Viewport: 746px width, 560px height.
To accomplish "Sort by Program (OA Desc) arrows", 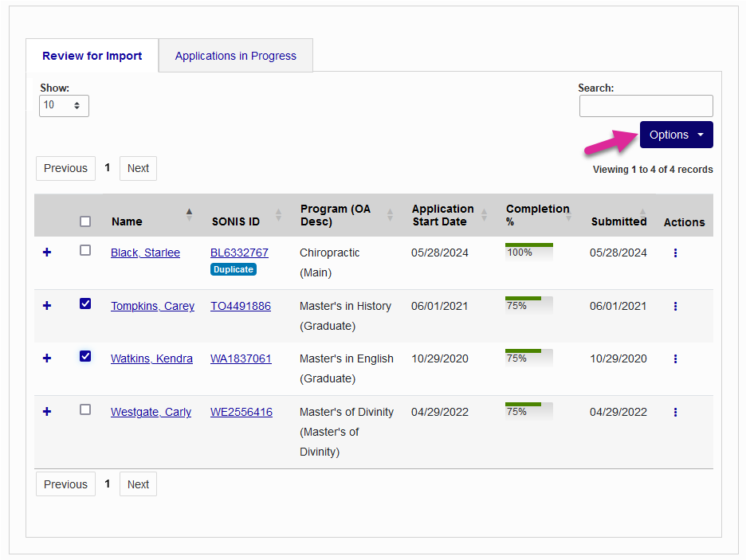I will coord(391,215).
